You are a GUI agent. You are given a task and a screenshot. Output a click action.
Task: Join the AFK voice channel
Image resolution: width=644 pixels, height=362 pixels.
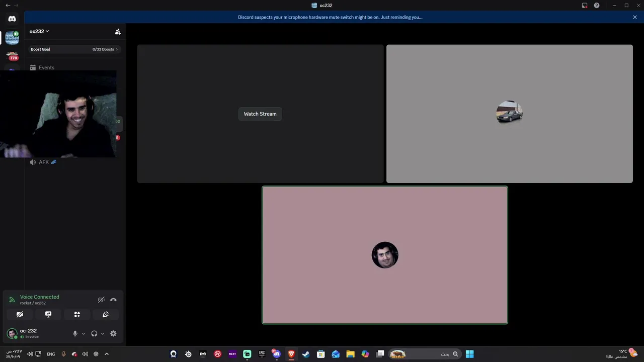(43, 162)
